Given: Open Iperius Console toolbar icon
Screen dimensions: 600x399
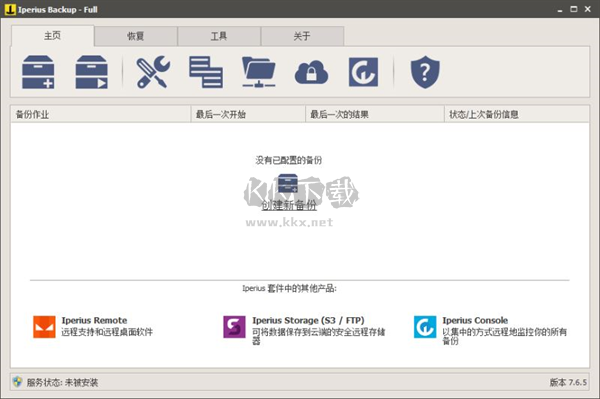Looking at the screenshot, I should coord(364,72).
